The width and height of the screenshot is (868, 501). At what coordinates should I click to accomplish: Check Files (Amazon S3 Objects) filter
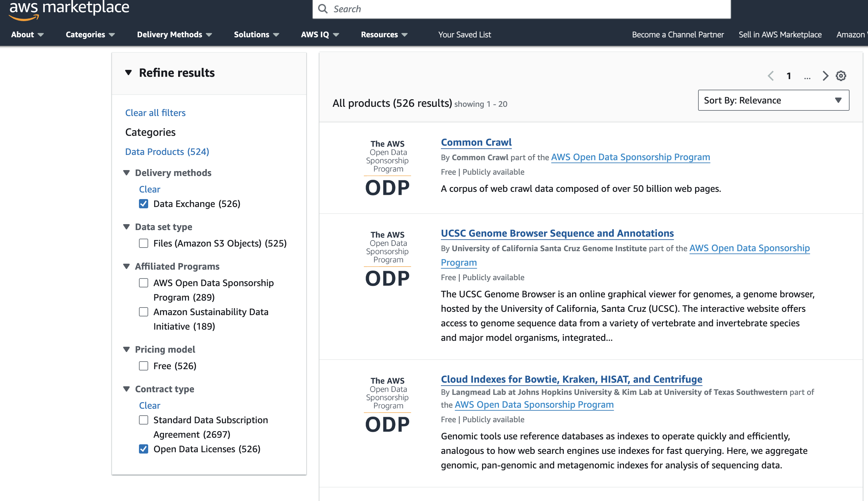coord(143,243)
